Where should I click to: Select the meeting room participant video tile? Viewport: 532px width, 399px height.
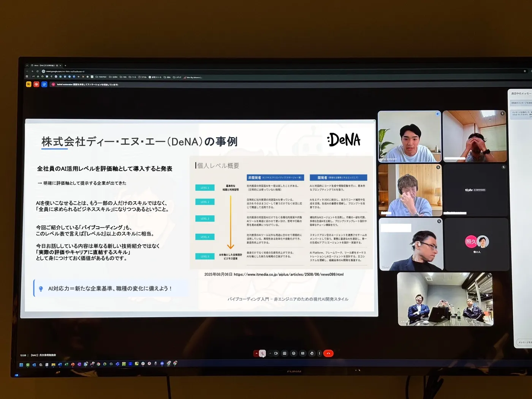(x=445, y=299)
